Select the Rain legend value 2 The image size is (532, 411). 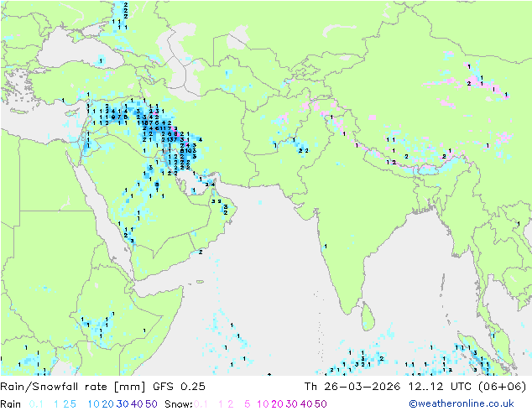point(66,404)
